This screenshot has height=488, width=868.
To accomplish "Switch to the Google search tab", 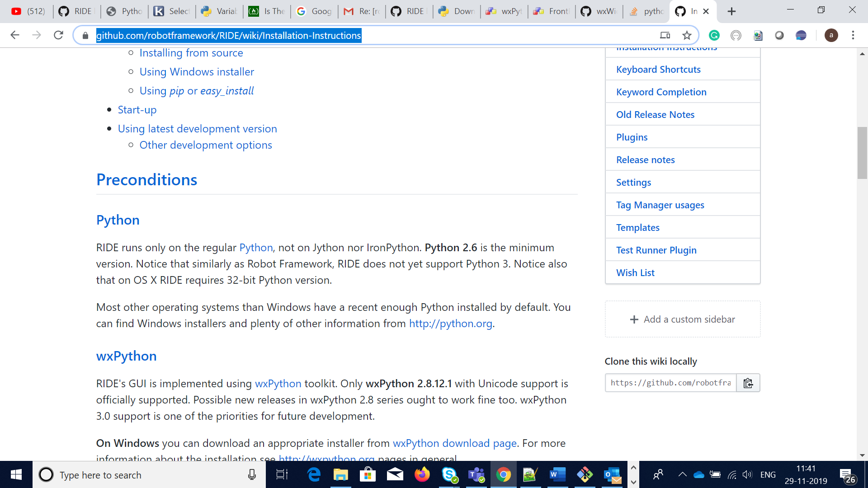I will click(x=315, y=11).
